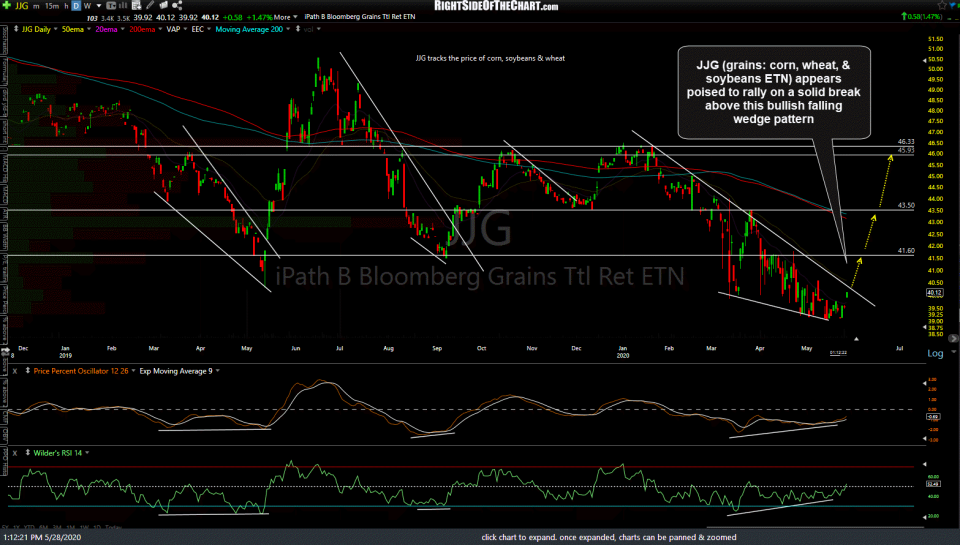Click the save chart layout icon
The width and height of the screenshot is (960, 545).
pos(136,6)
